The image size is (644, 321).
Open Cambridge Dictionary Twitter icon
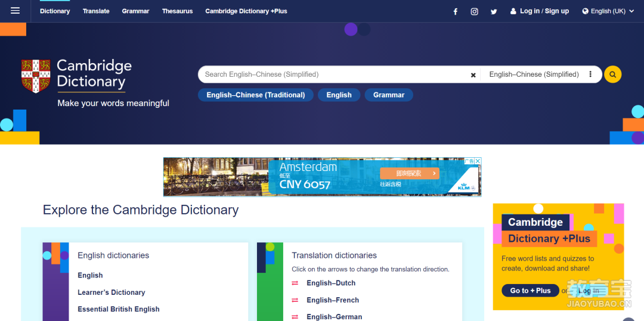pos(494,11)
